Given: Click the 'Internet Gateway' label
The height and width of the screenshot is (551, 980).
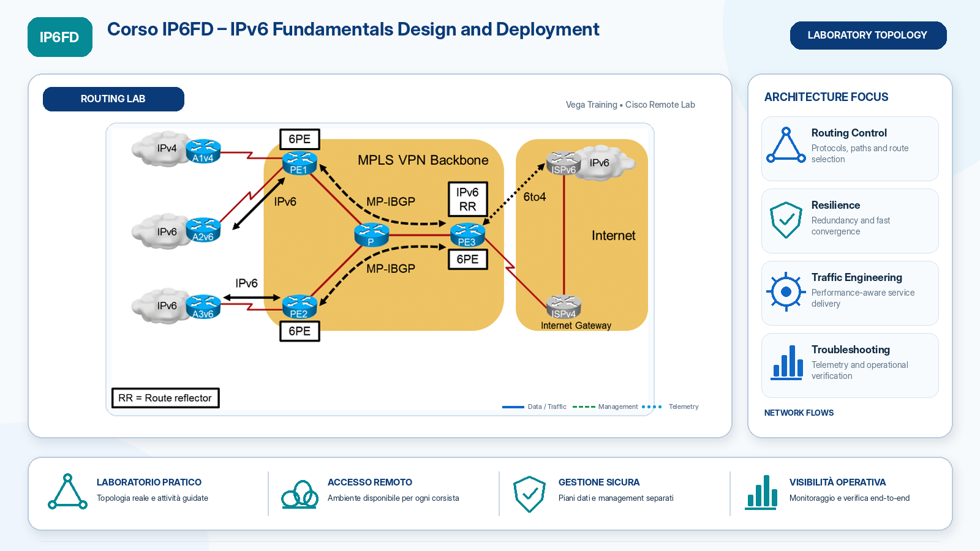Looking at the screenshot, I should tap(576, 326).
